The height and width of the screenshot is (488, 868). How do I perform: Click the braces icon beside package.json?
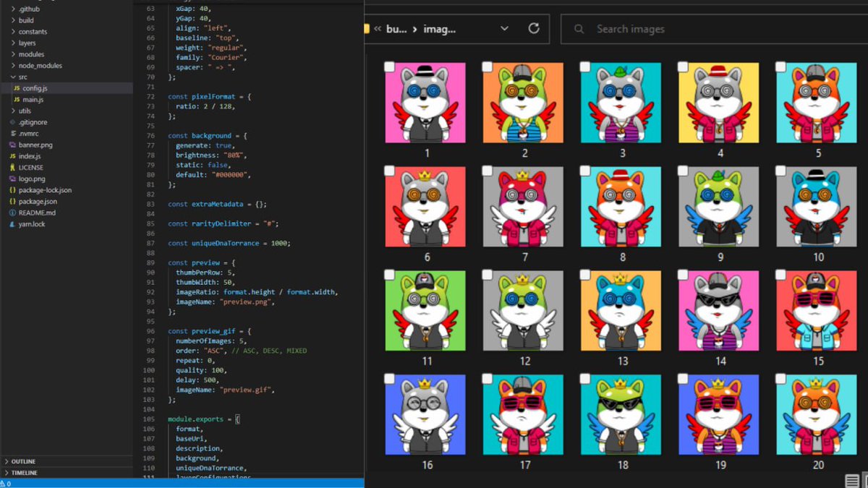(12, 201)
